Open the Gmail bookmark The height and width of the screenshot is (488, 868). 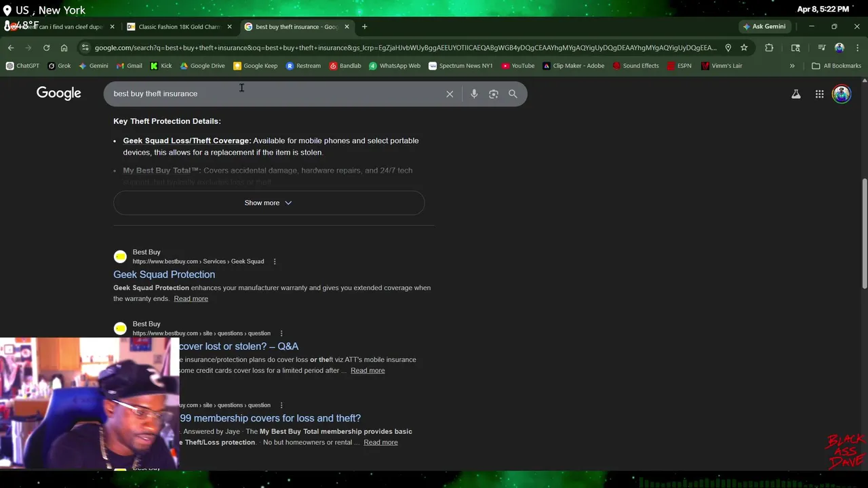(129, 66)
